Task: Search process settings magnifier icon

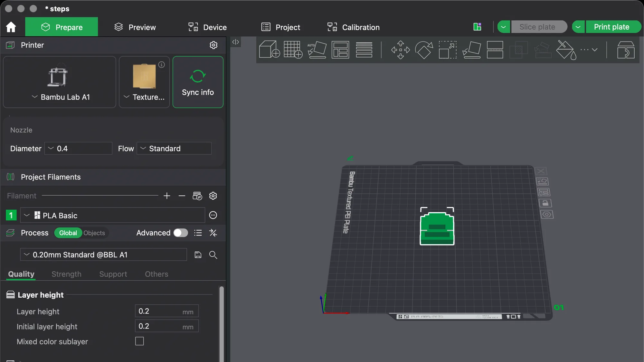Action: point(213,255)
